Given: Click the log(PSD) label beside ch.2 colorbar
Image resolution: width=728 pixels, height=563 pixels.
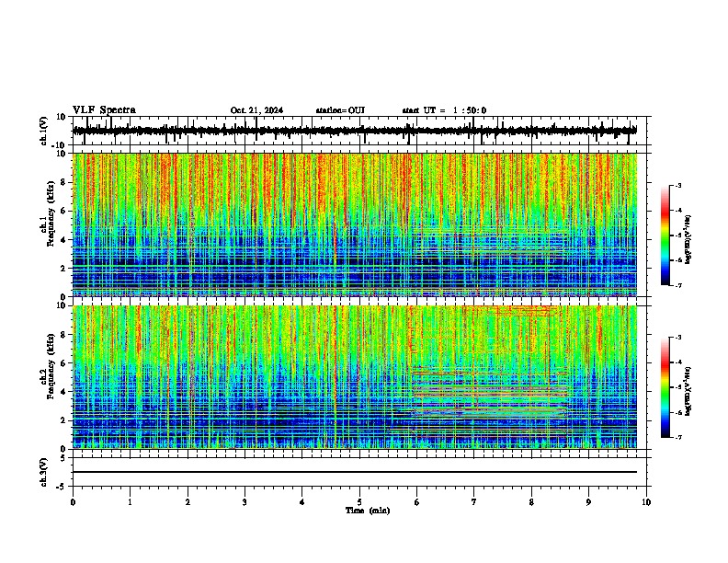Looking at the screenshot, I should (688, 390).
